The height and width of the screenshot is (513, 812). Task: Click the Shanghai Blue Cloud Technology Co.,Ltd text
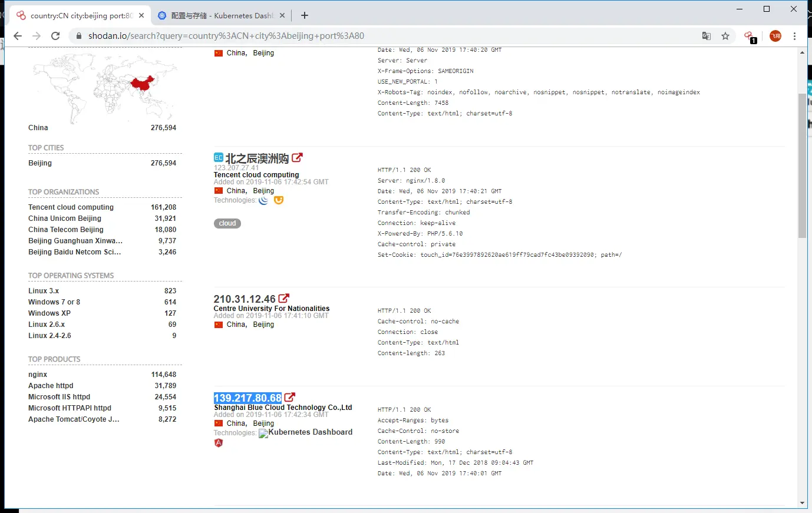pos(283,408)
